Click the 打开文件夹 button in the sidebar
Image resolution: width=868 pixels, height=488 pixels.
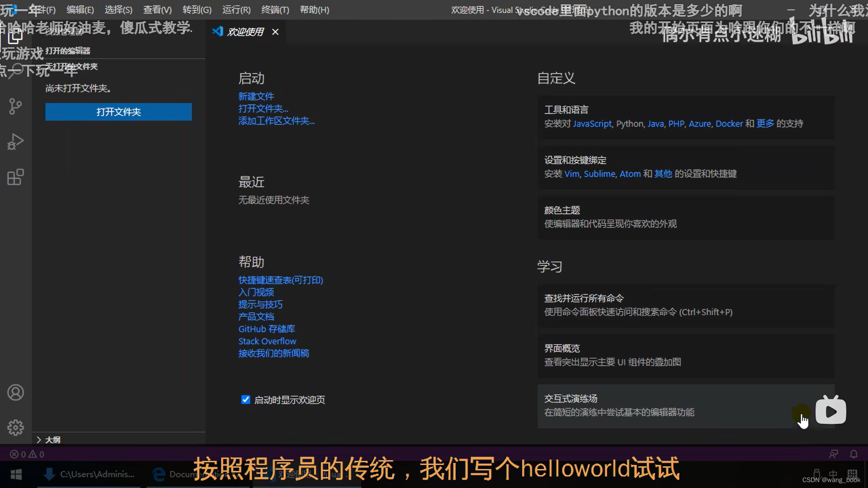118,112
